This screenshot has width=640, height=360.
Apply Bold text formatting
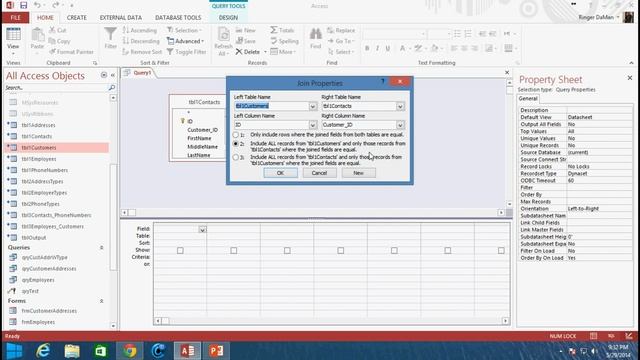[x=367, y=48]
